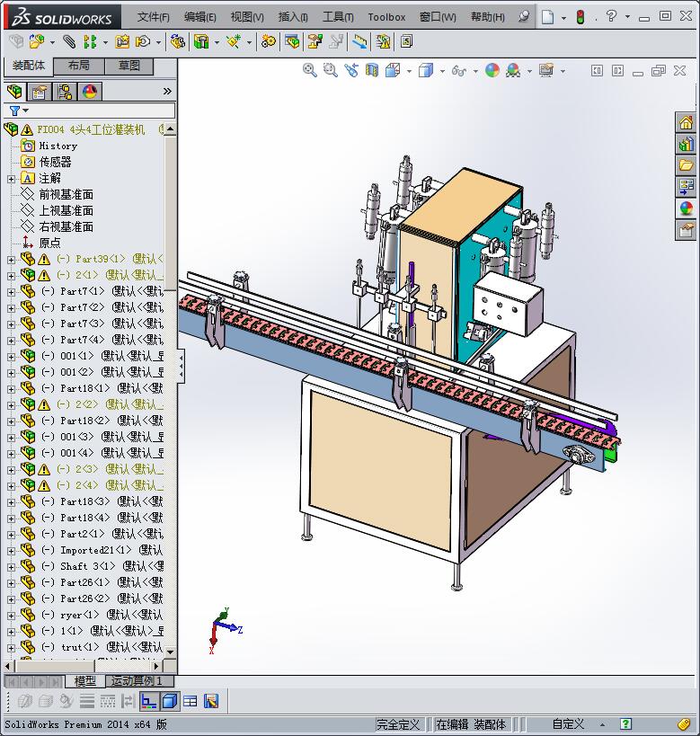
Task: Click New Motion Study gear icon
Action: coord(268,41)
